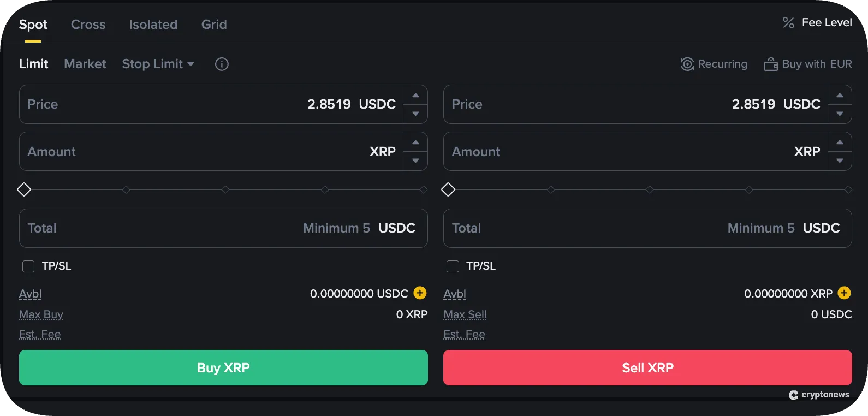Expand the Avbl balance link on buy side
868x416 pixels.
click(30, 293)
